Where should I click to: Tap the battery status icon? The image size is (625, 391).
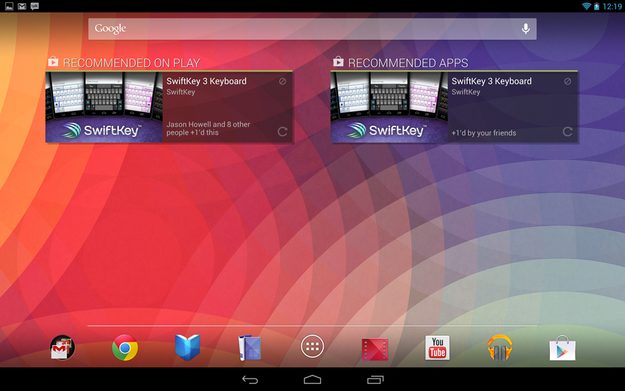pos(596,6)
